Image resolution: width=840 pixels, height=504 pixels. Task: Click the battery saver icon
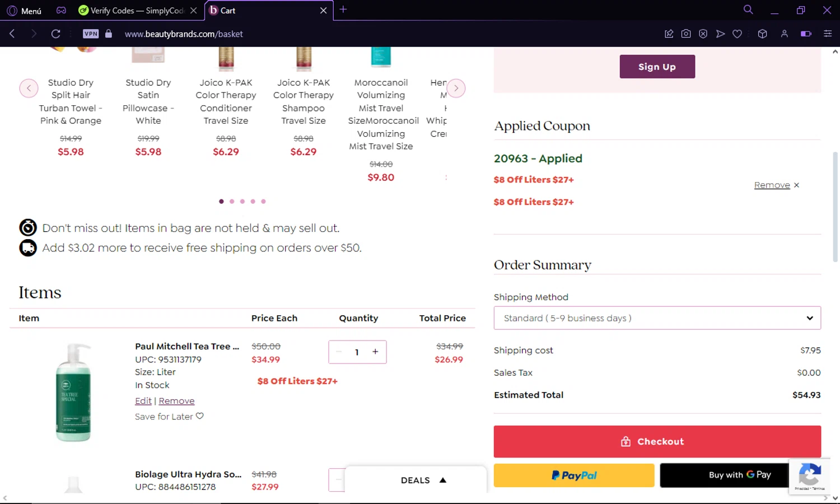pyautogui.click(x=806, y=34)
